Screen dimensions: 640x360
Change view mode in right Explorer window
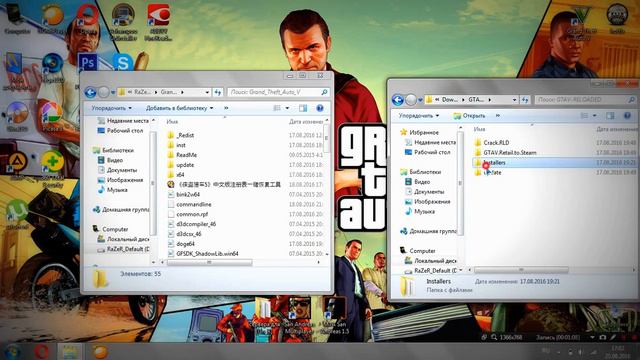(x=584, y=116)
